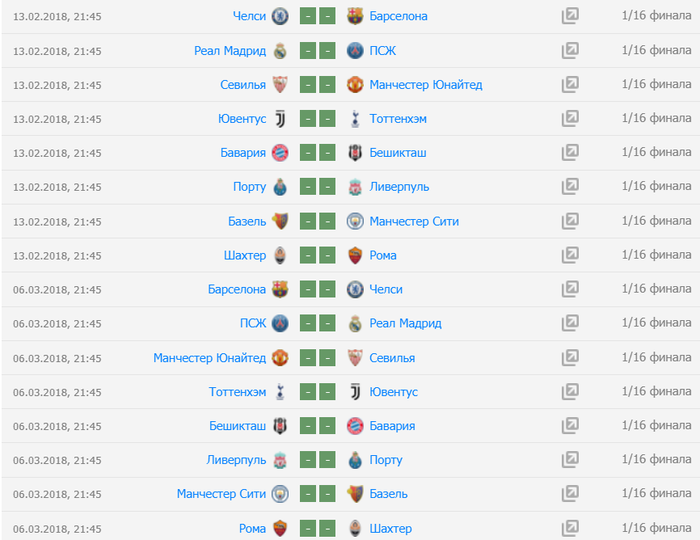Click Sevilla crest in Манчестер Юнайтед – Севилья row
This screenshot has height=540, width=700.
point(354,357)
